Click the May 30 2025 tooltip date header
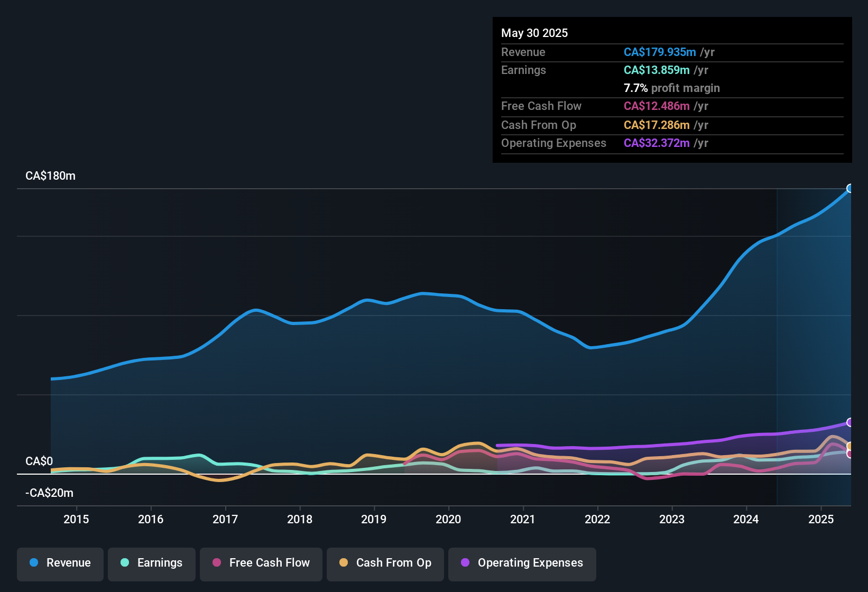 [x=534, y=33]
